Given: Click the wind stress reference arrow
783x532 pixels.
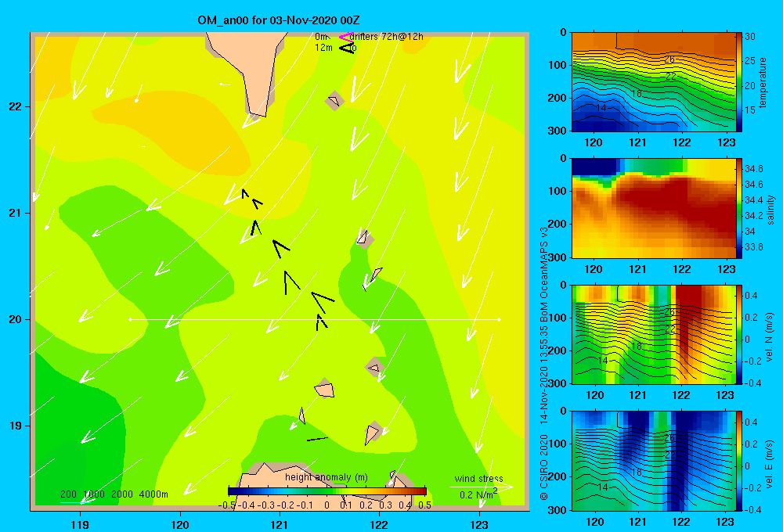Looking at the screenshot, I should pyautogui.click(x=481, y=487).
